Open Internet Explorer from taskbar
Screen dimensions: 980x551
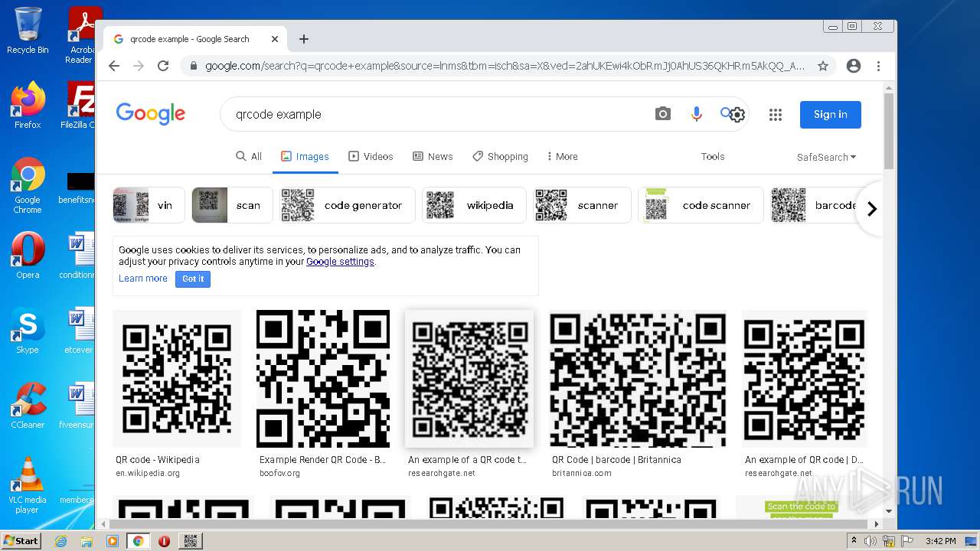pos(60,541)
